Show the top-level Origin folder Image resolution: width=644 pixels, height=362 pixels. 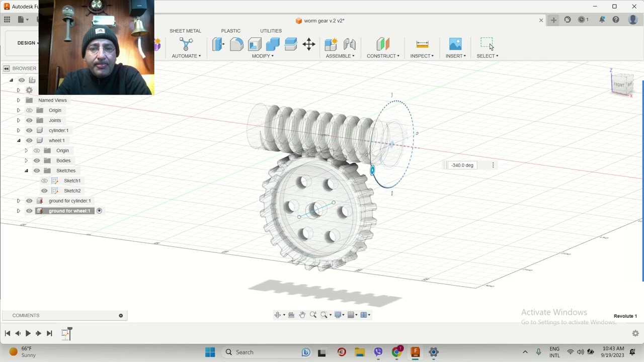29,110
